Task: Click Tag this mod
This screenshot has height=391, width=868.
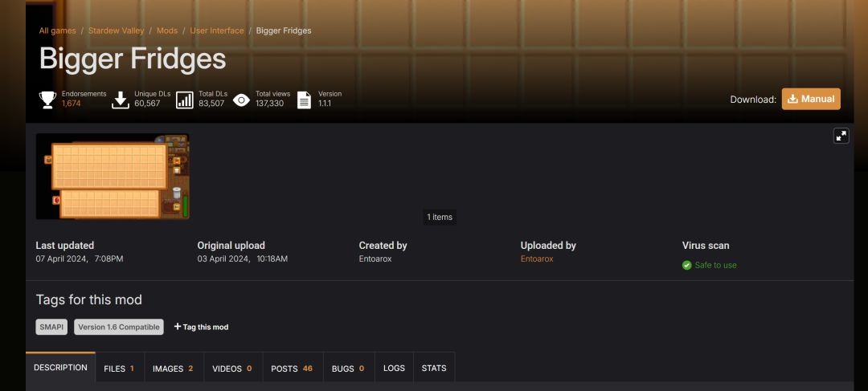Action: pos(202,327)
